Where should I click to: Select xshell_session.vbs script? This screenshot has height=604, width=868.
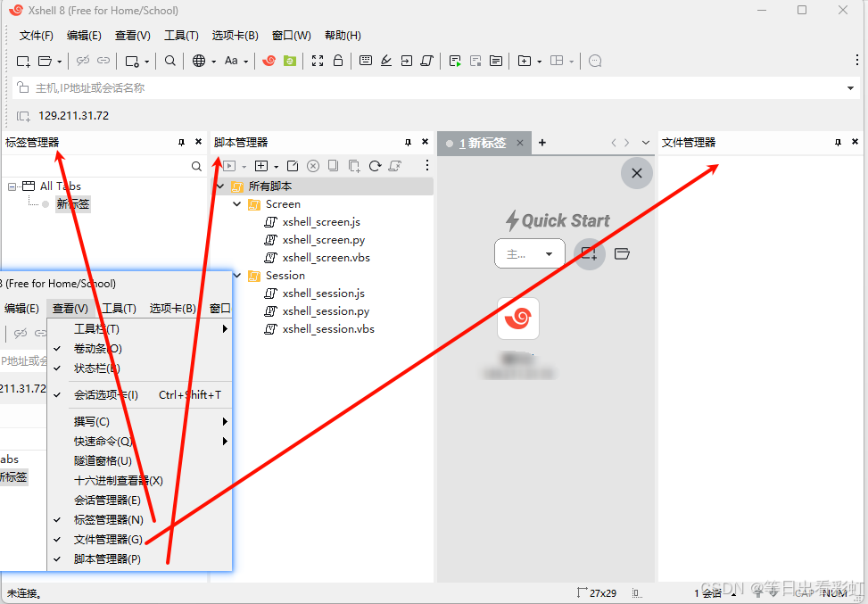point(328,329)
